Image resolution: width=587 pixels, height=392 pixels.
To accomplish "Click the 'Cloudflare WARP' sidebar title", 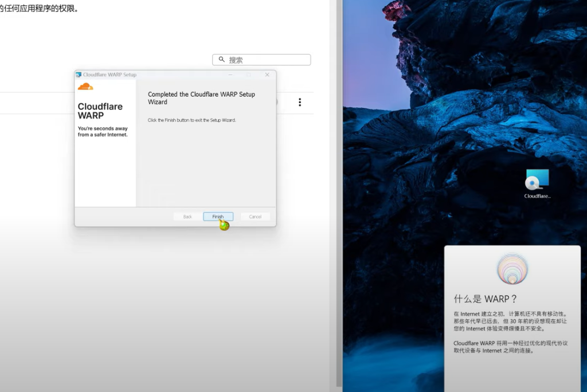I will click(x=100, y=111).
